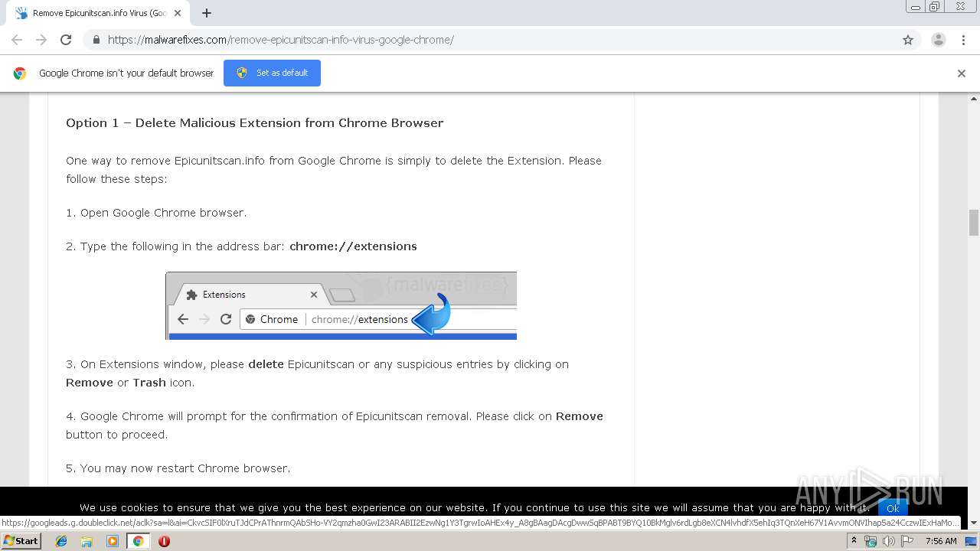Click step 1 Open Google Chrome browser

pos(156,213)
